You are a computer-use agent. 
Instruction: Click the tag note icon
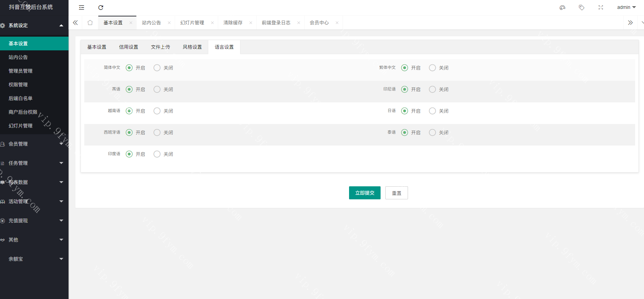point(582,8)
